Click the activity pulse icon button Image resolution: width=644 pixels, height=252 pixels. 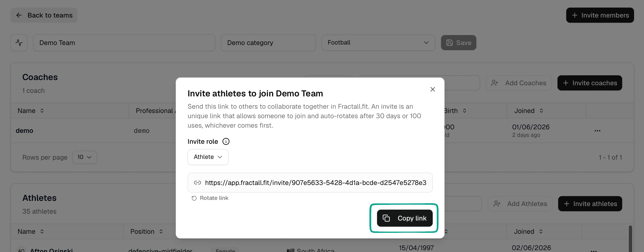point(19,43)
